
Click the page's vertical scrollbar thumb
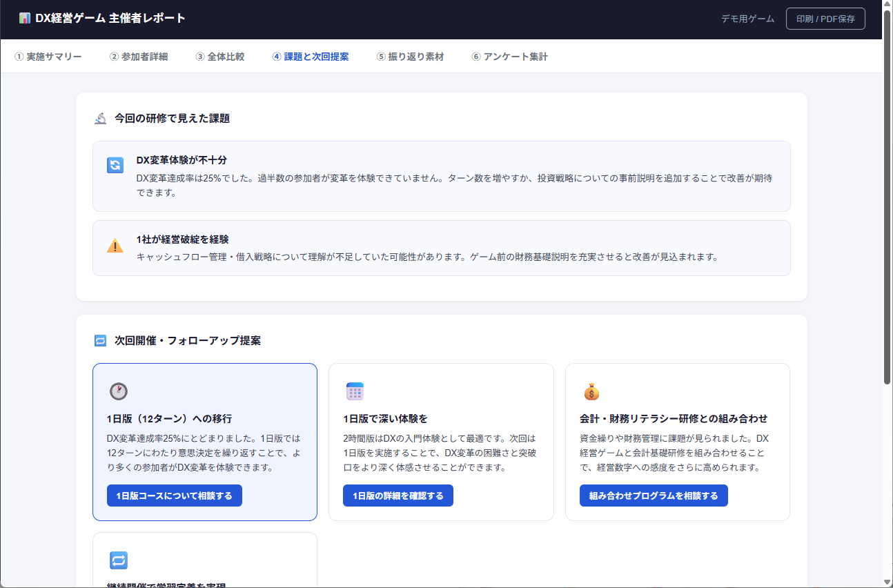[887, 197]
